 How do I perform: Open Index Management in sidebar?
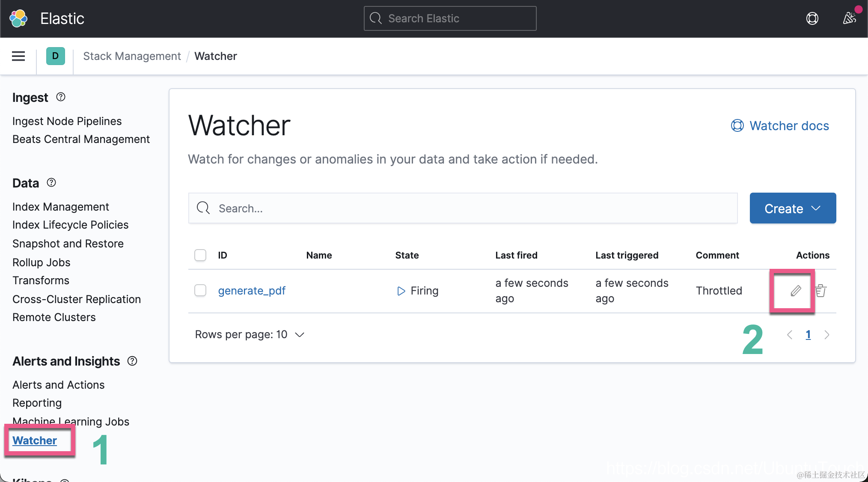click(x=60, y=207)
